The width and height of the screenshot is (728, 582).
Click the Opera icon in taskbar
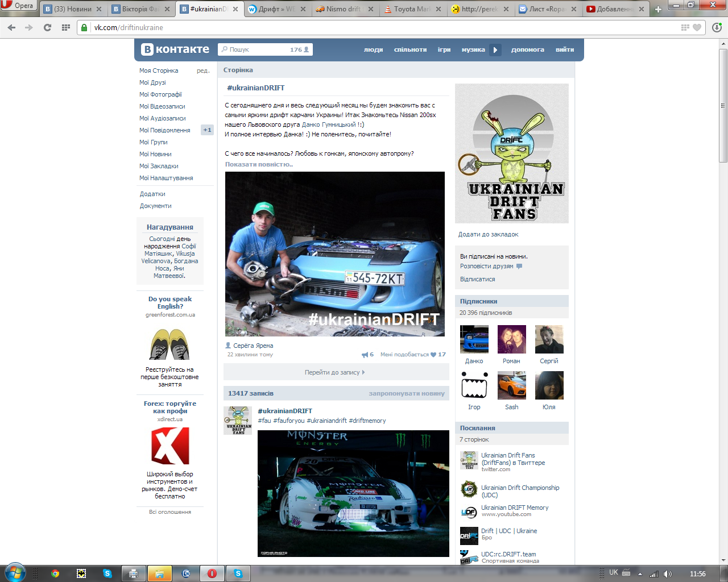tap(212, 573)
